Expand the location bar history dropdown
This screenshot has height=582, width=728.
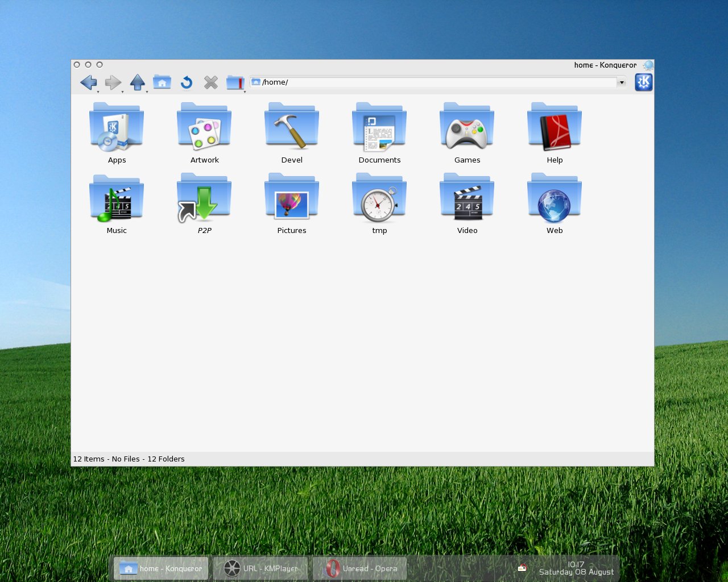coord(622,82)
